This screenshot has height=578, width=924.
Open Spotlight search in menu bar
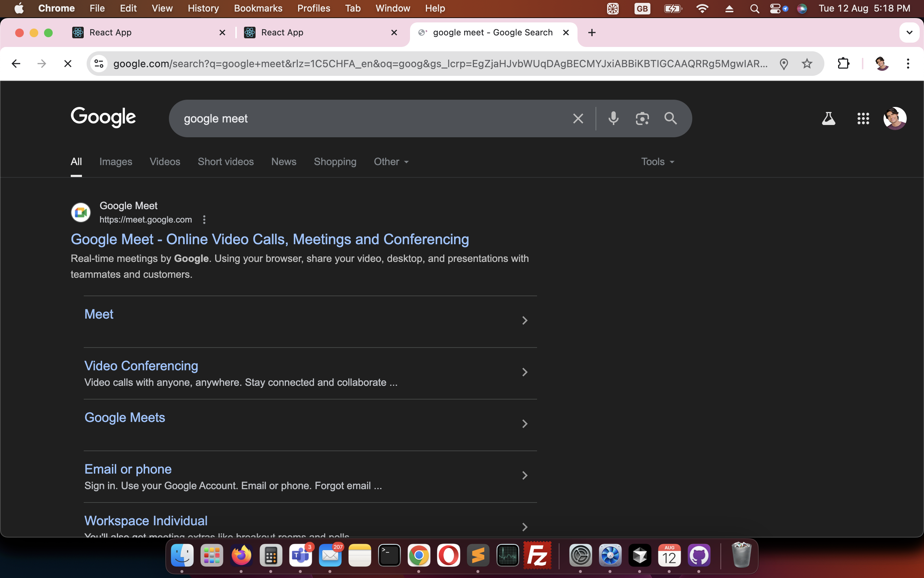tap(754, 8)
